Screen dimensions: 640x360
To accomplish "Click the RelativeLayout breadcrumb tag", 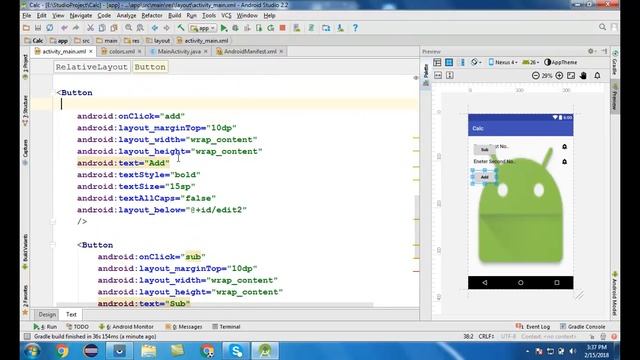I will pos(91,67).
